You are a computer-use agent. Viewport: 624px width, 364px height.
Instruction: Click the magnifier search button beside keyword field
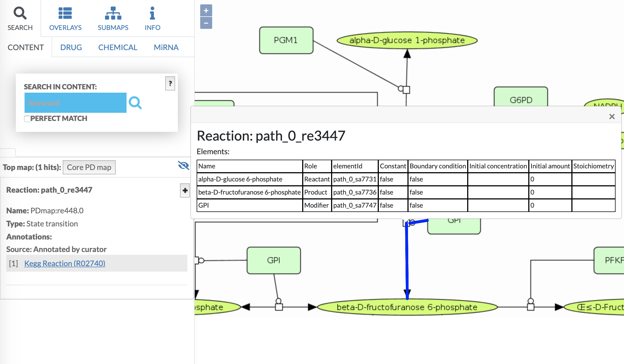[x=135, y=103]
